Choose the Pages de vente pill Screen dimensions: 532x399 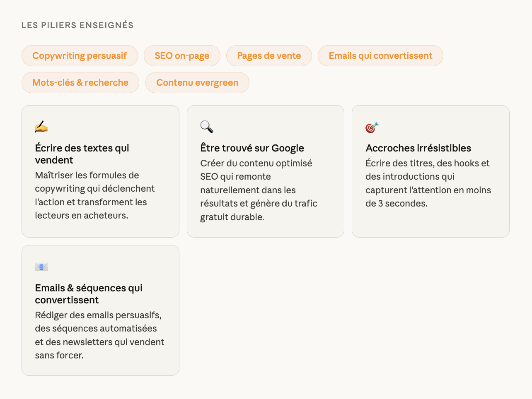(269, 56)
